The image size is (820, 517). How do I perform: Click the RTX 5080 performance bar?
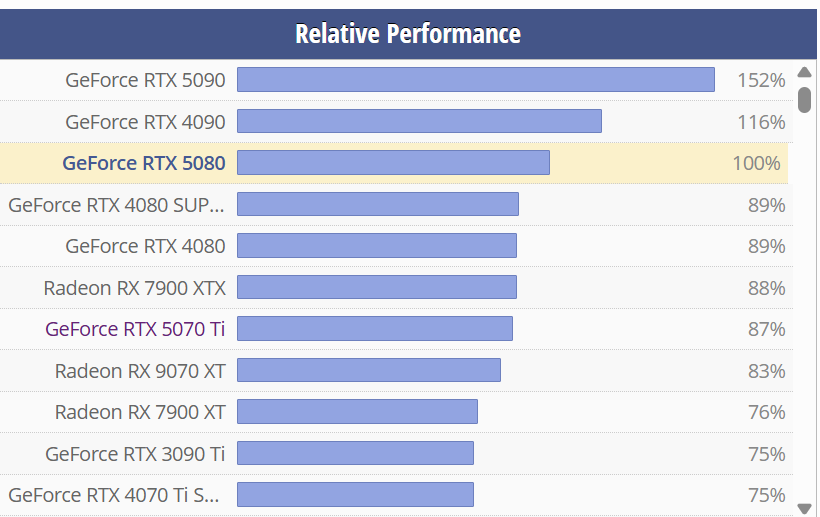coord(393,163)
